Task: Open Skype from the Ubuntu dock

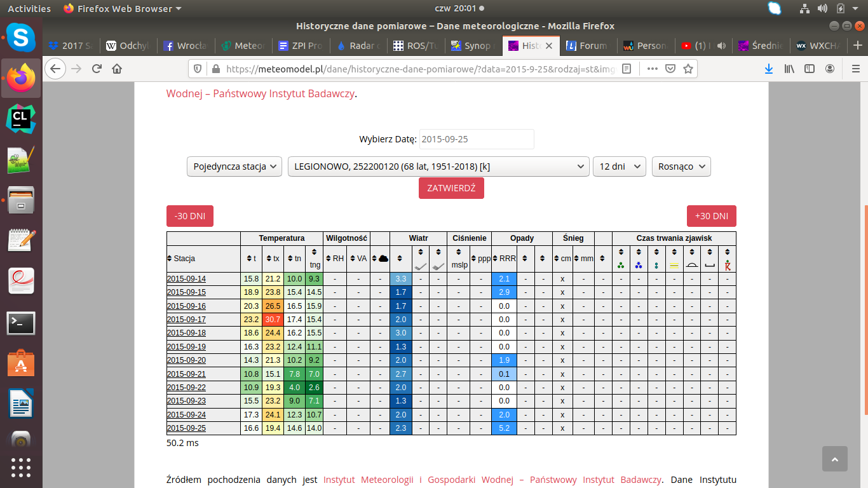Action: [21, 38]
